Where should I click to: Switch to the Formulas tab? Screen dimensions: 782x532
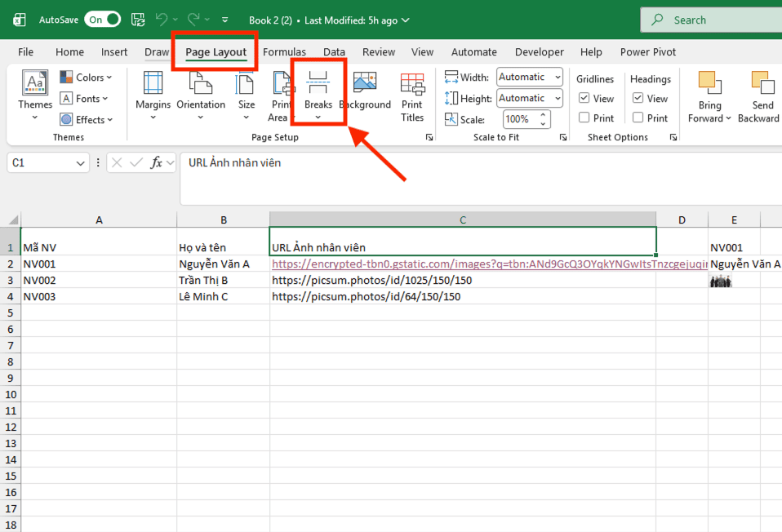[284, 52]
